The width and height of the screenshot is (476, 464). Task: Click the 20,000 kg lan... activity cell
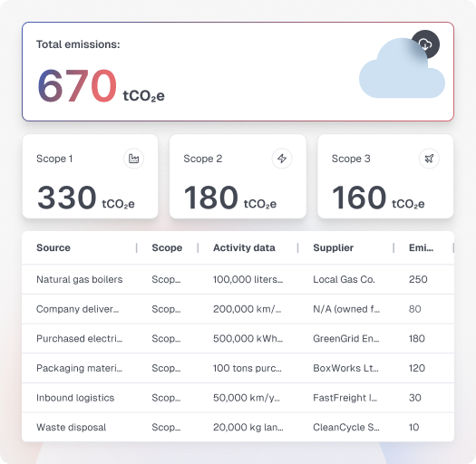[248, 427]
